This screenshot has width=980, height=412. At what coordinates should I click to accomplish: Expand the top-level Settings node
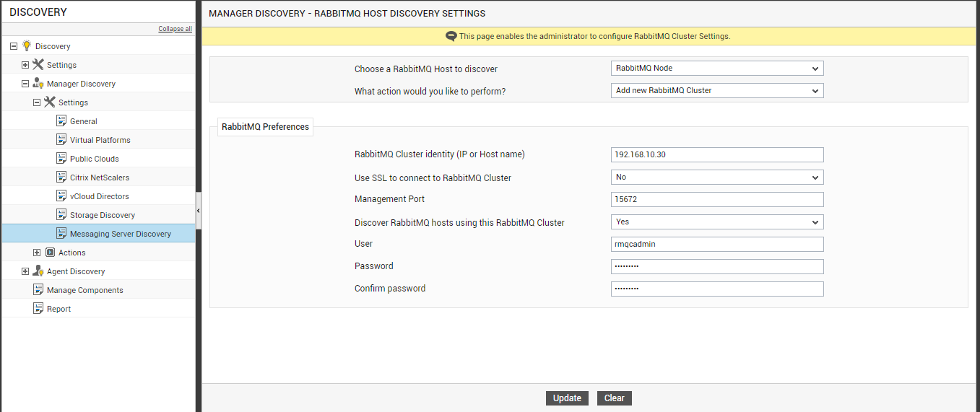(25, 65)
